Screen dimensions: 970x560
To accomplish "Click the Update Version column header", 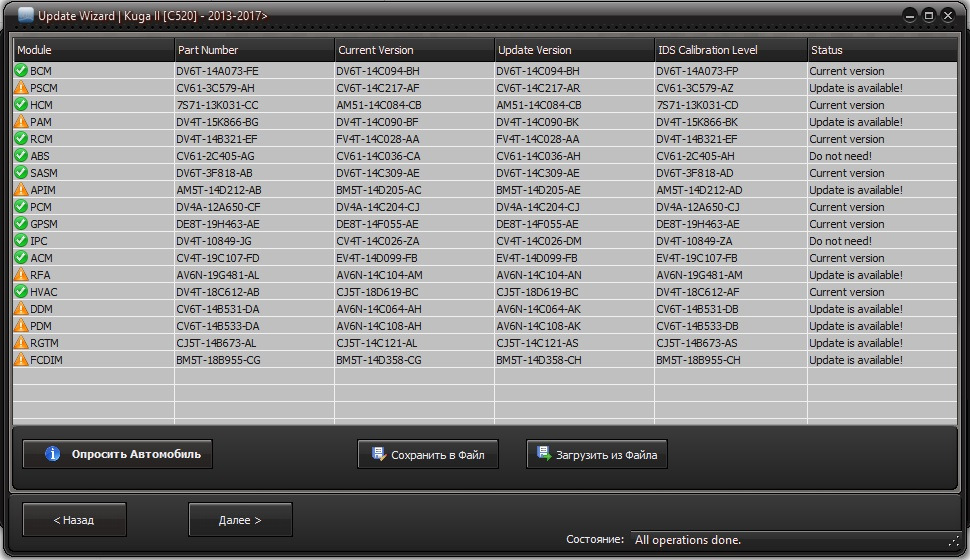I will tap(575, 50).
